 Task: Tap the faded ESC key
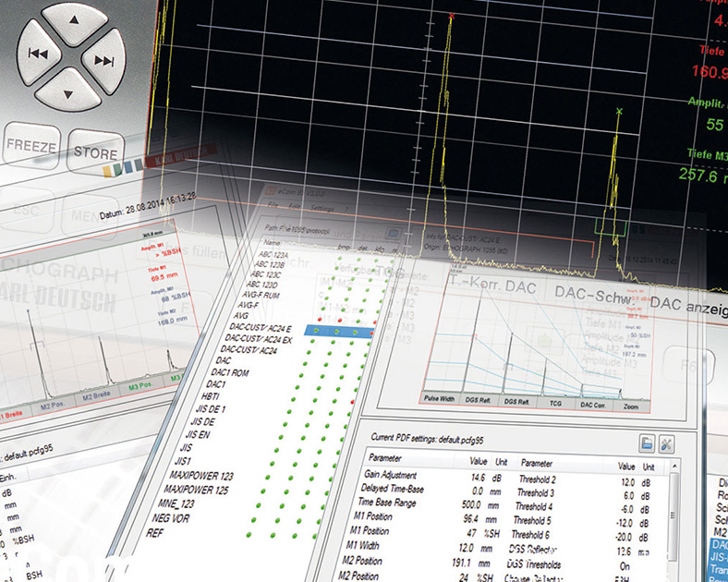pyautogui.click(x=27, y=210)
